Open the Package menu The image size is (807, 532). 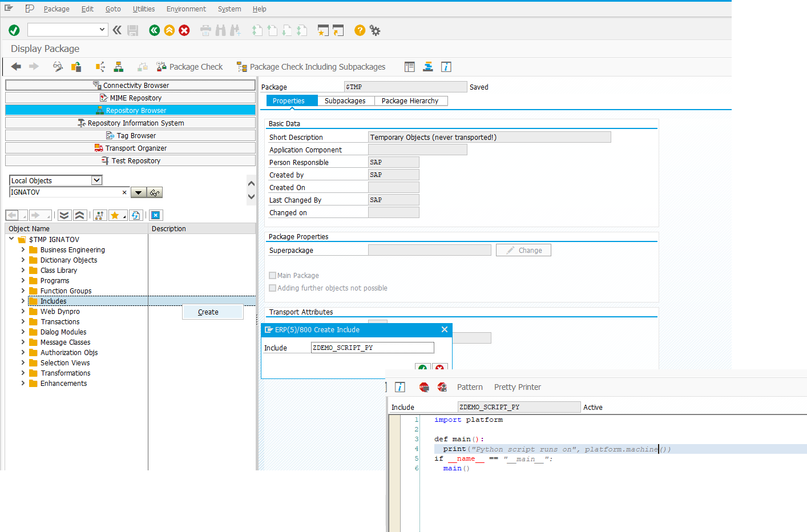click(57, 9)
